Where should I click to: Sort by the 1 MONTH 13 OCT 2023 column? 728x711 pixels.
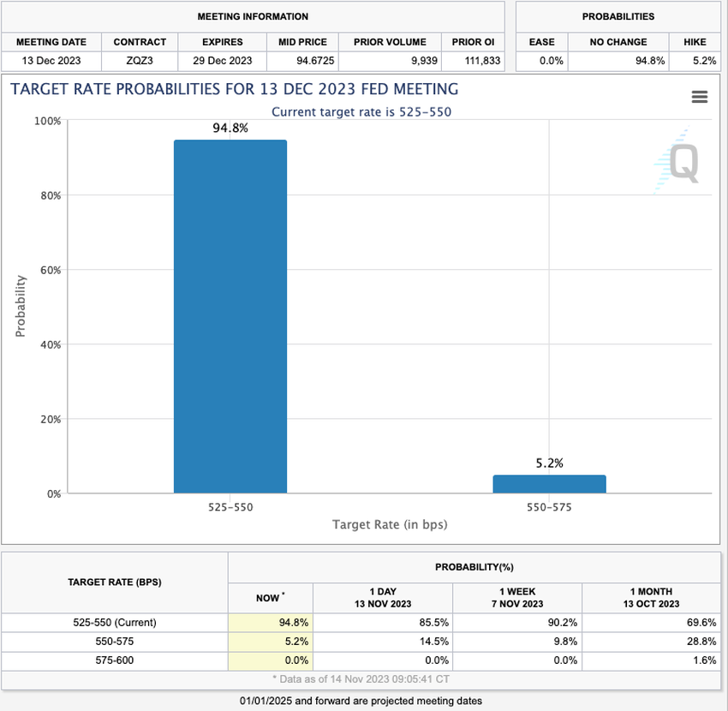(653, 597)
